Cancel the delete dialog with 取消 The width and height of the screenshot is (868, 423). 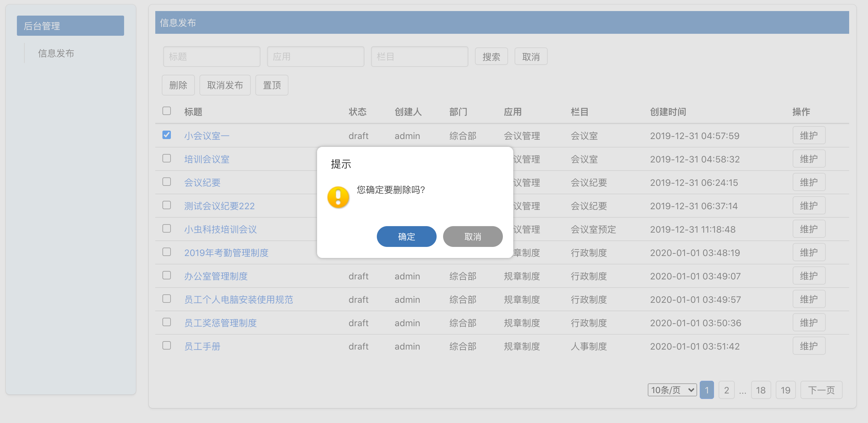(x=472, y=237)
